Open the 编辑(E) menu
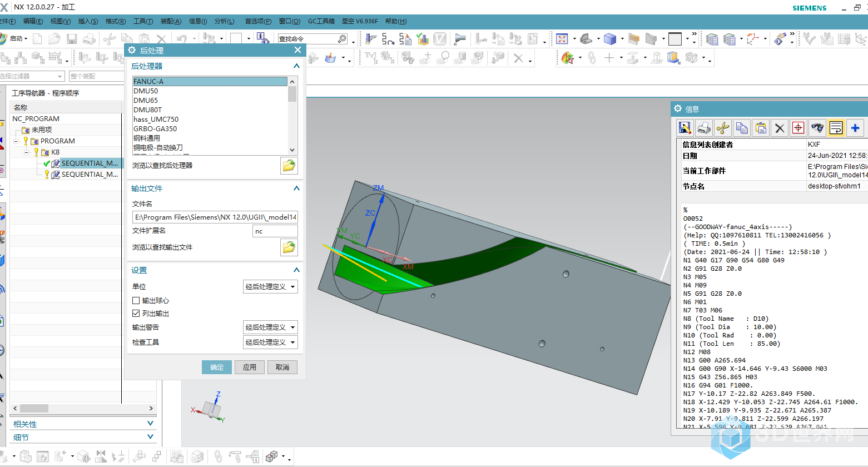This screenshot has height=467, width=868. (x=33, y=21)
